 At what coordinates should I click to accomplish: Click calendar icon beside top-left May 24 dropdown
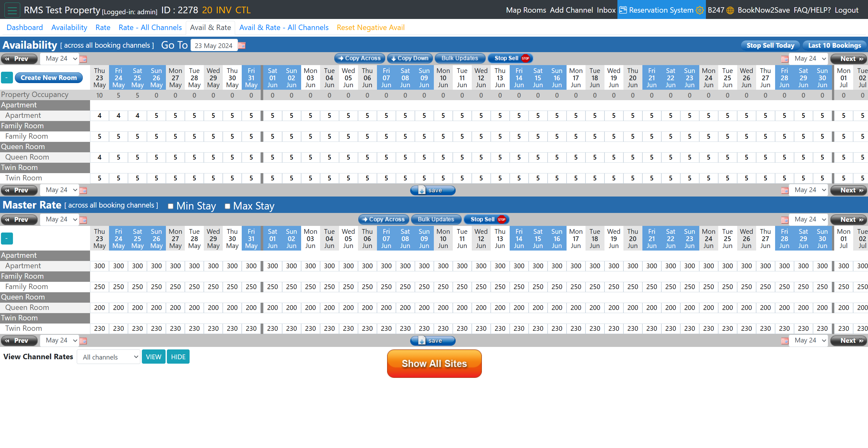click(83, 59)
